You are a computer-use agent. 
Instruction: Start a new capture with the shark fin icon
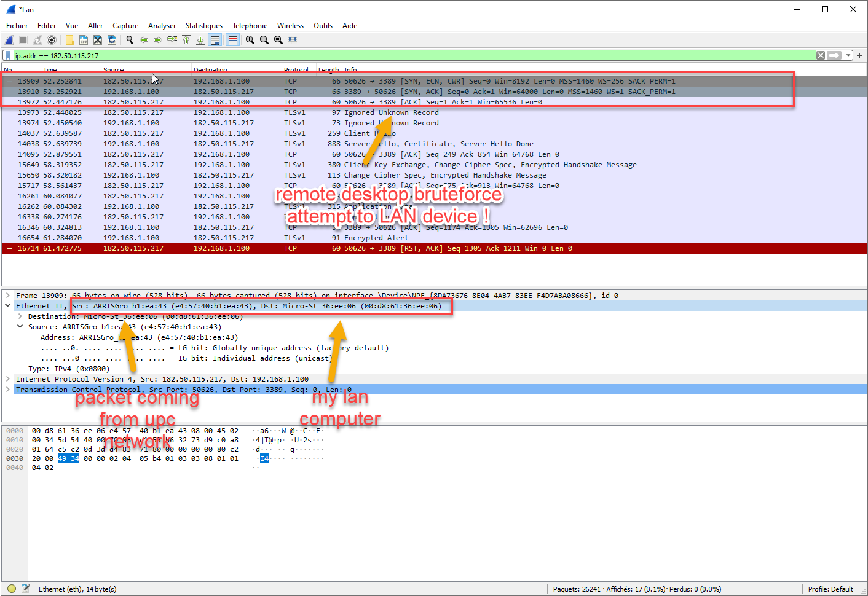9,39
